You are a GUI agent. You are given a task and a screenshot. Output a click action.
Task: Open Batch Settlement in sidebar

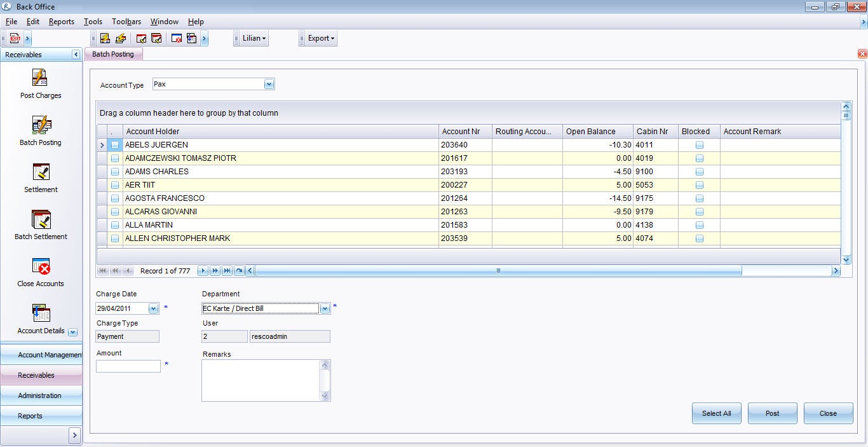41,224
